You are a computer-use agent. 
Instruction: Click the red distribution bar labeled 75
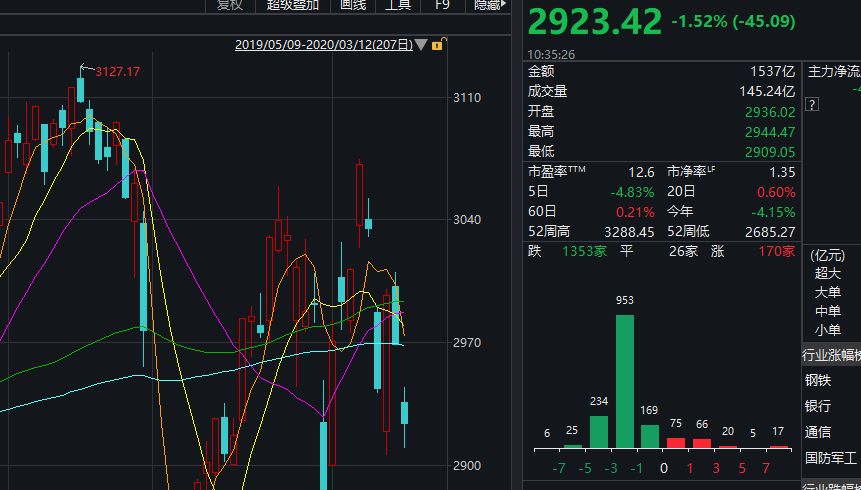coord(676,443)
